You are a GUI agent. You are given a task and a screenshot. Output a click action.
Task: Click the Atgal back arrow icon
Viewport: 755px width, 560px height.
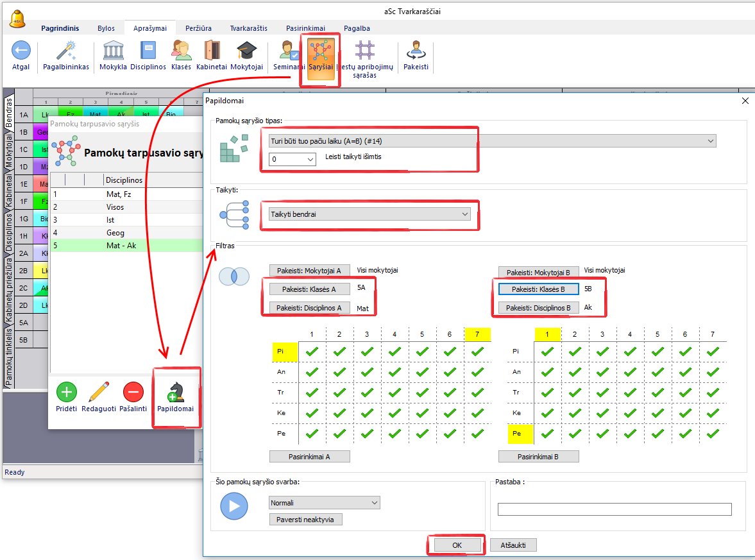tap(21, 51)
